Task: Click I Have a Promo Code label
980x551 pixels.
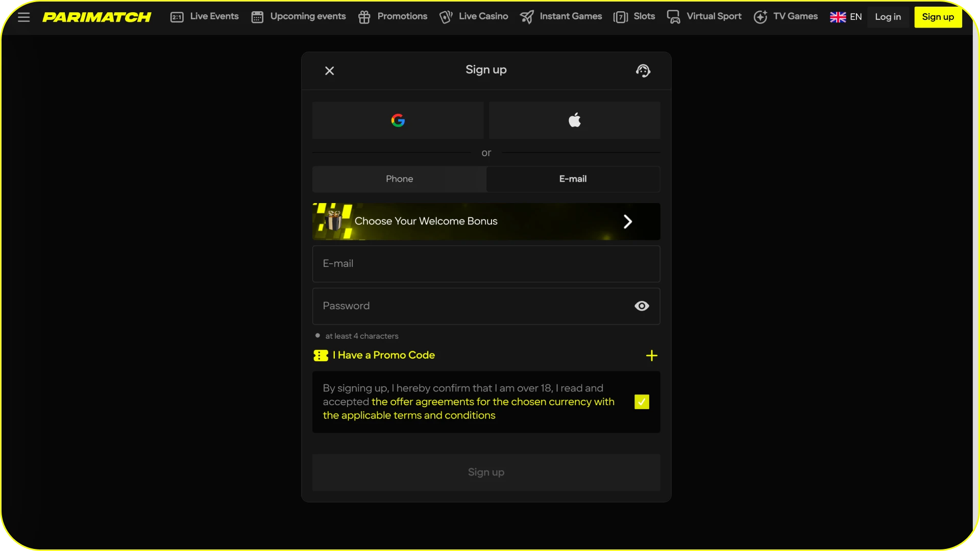Action: (x=384, y=355)
